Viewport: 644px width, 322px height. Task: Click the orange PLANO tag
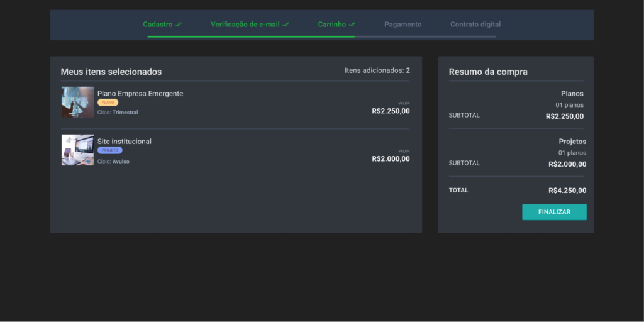point(108,103)
